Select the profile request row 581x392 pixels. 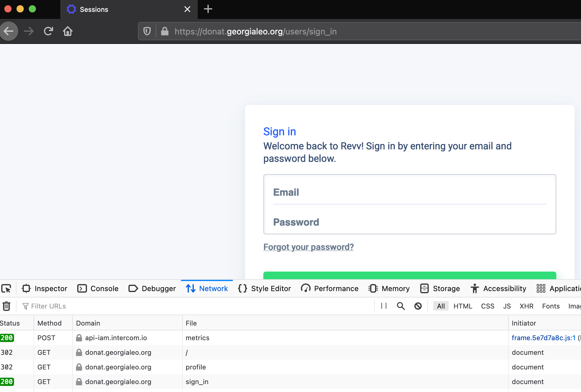(x=290, y=367)
